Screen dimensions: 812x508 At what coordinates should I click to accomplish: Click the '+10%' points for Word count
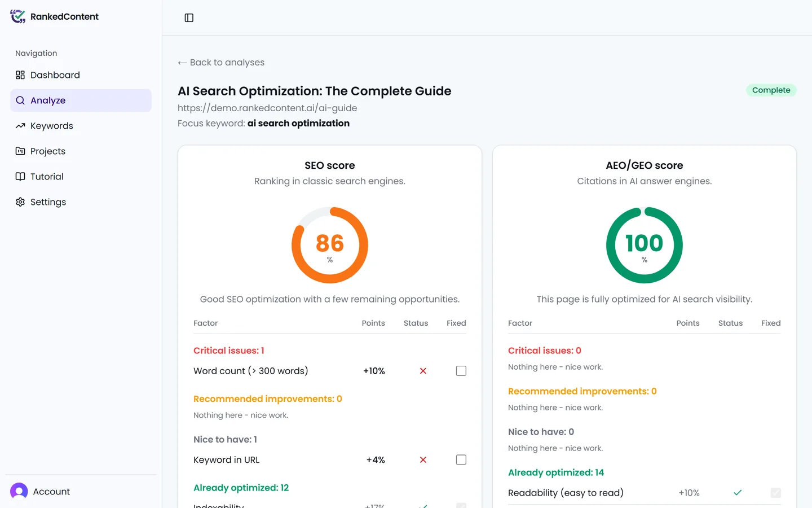coord(374,371)
